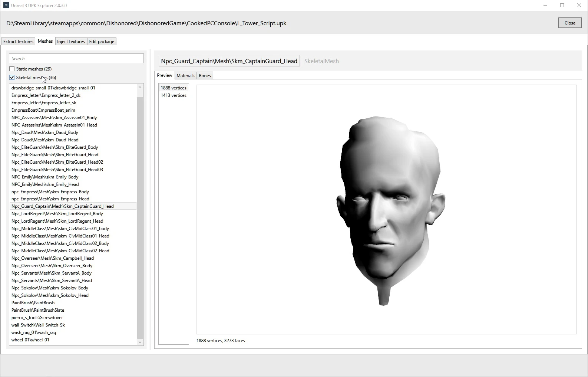
Task: Show the Bones tab
Action: pyautogui.click(x=205, y=76)
